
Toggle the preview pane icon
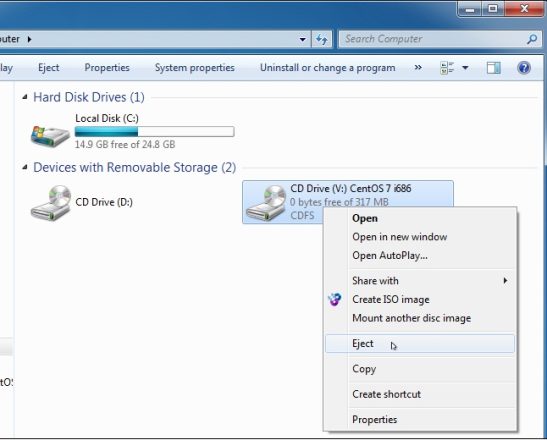pyautogui.click(x=494, y=68)
